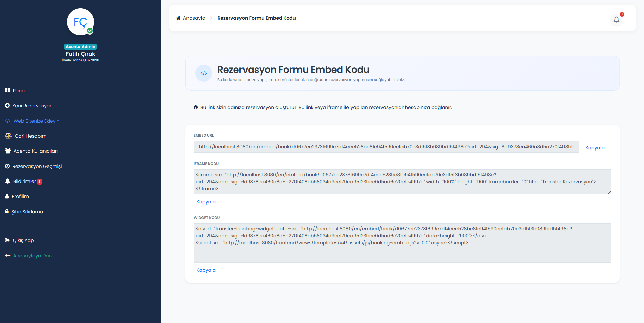Click the FÇ profile avatar
This screenshot has width=644, height=323.
pos(80,22)
